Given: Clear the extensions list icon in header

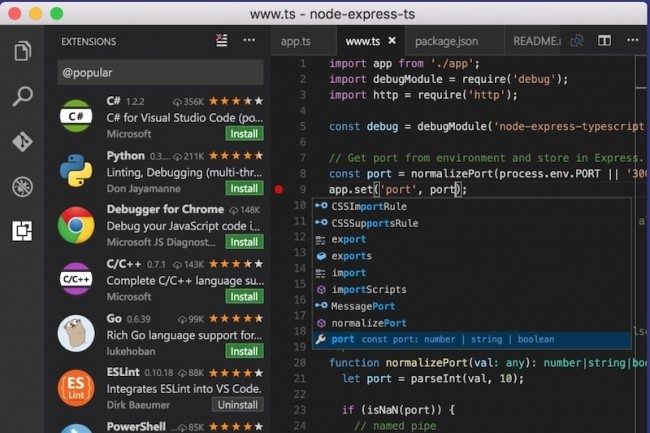Looking at the screenshot, I should click(221, 41).
